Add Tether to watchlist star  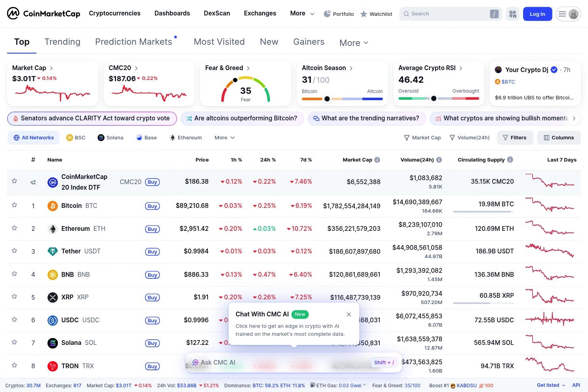tap(14, 251)
